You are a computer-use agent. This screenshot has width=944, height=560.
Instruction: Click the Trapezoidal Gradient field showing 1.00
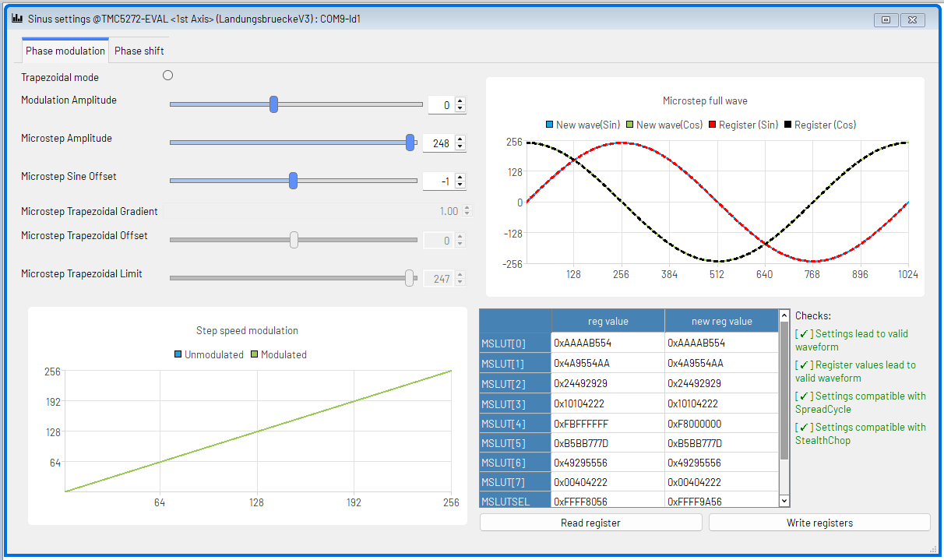click(x=449, y=211)
